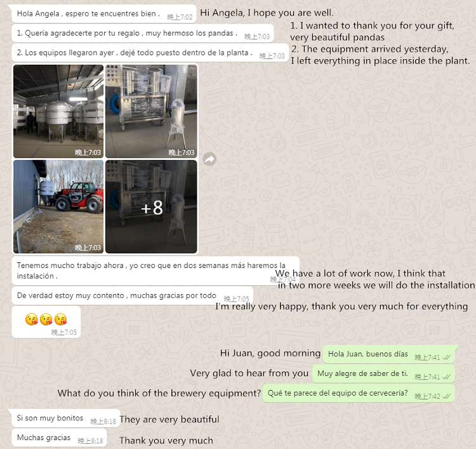Select the 'Hola Angela' message bubble
Viewport: 476px width, 449px height.
[x=104, y=14]
